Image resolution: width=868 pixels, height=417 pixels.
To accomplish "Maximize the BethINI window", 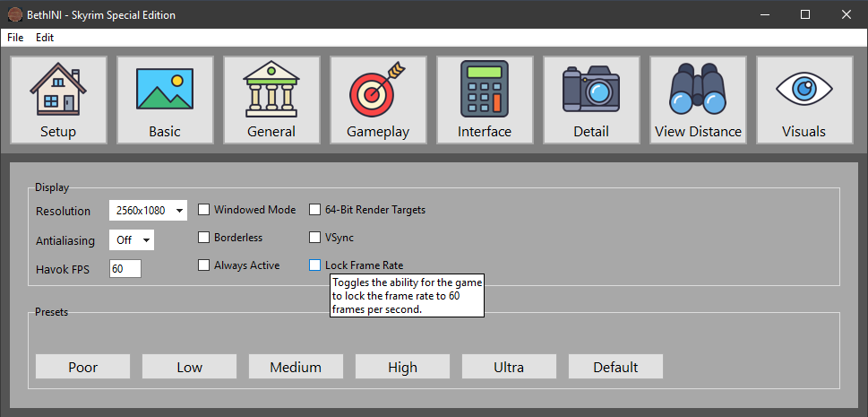I will 805,15.
